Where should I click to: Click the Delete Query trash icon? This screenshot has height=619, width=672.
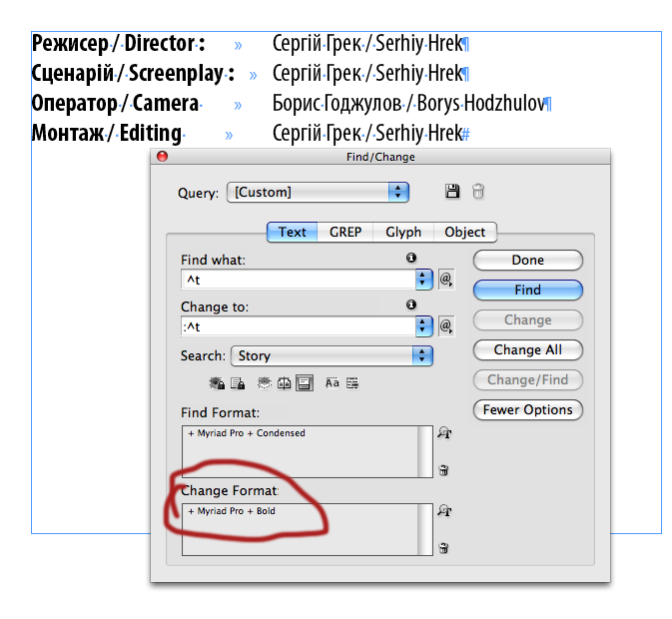tap(478, 191)
